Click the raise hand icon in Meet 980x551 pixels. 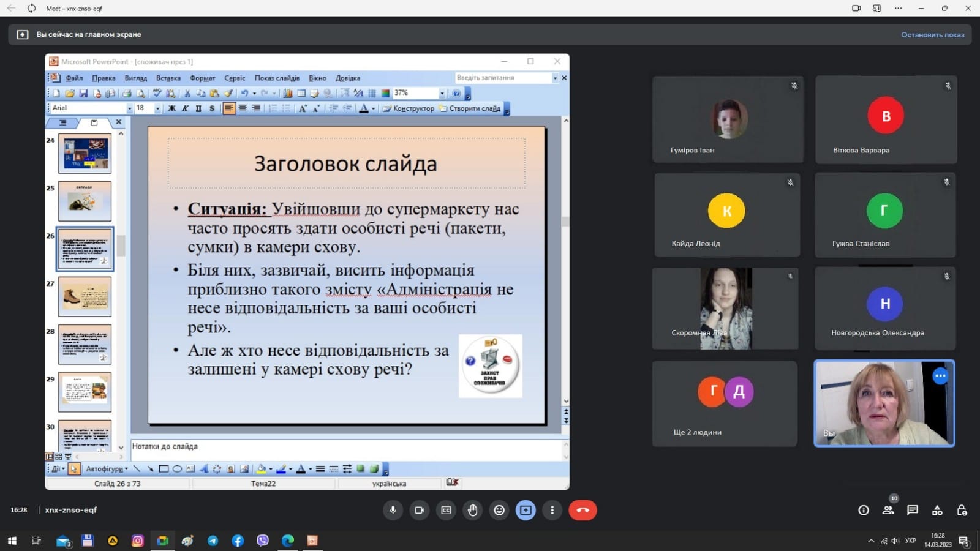point(472,510)
